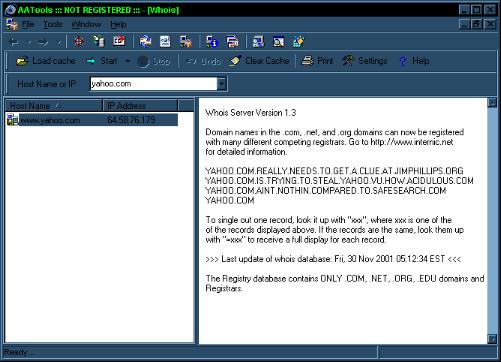Viewport: 501px width, 362px height.
Task: Click the Start button with cyan arrow
Action: point(102,61)
